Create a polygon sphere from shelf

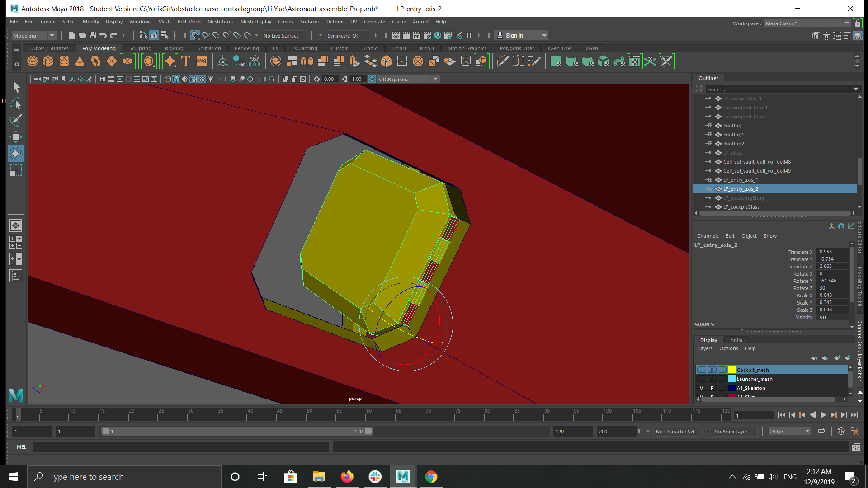[x=33, y=61]
